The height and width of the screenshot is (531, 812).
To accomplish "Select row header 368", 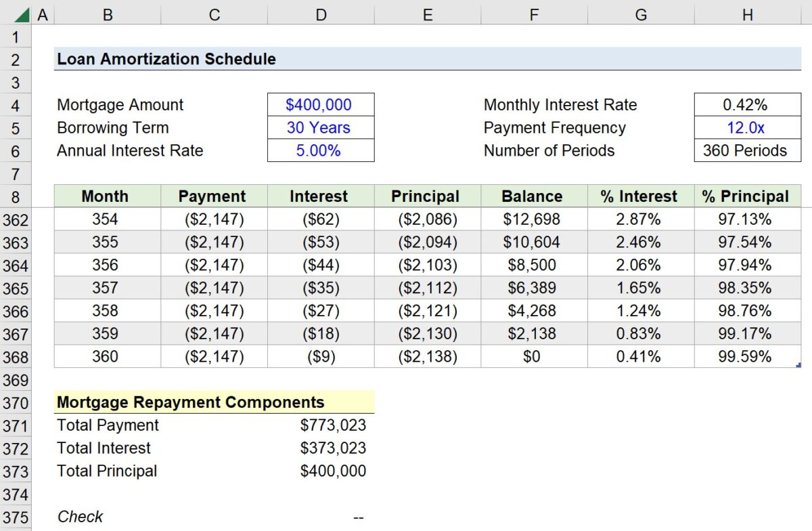I will coord(16,356).
